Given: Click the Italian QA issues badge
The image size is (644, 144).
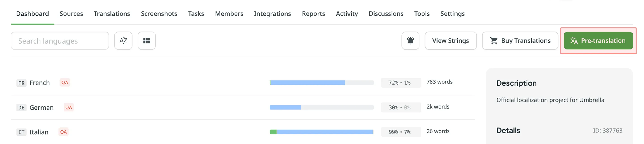Looking at the screenshot, I should pyautogui.click(x=64, y=132).
